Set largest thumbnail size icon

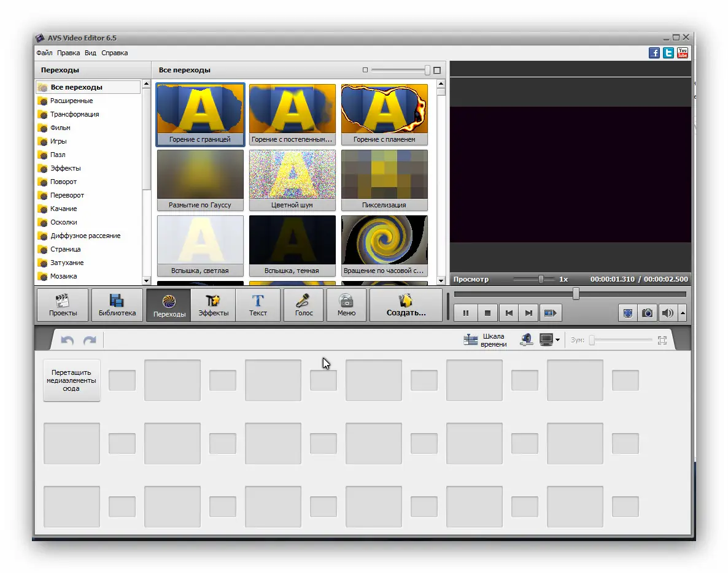(x=437, y=71)
